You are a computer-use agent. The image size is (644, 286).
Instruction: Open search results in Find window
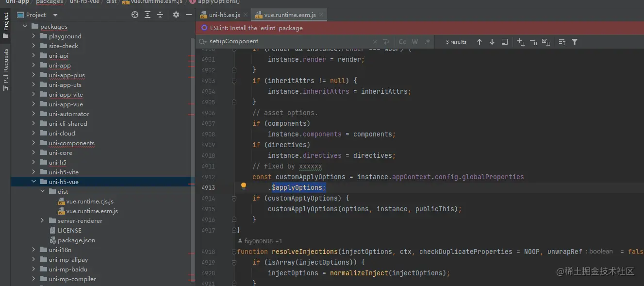(562, 42)
